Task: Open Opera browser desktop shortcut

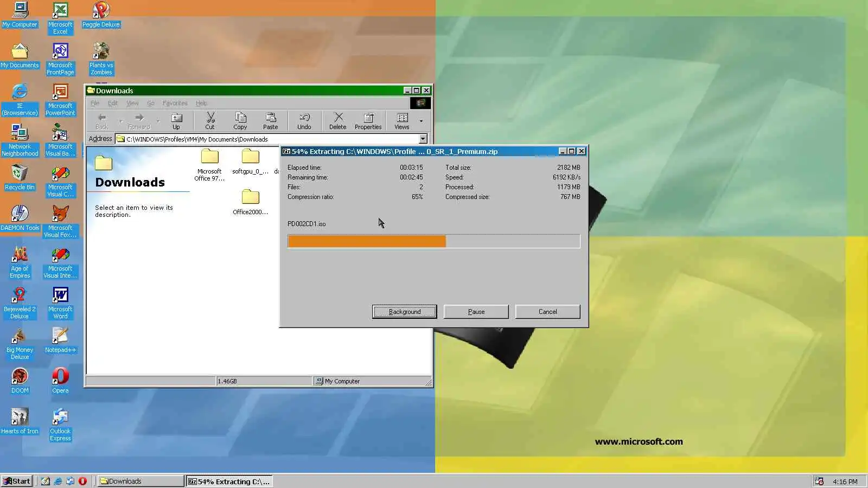Action: click(x=60, y=381)
